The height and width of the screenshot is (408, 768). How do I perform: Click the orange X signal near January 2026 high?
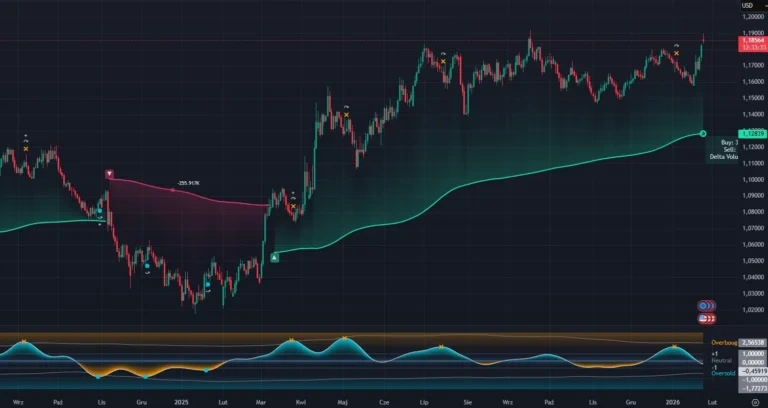pos(676,53)
